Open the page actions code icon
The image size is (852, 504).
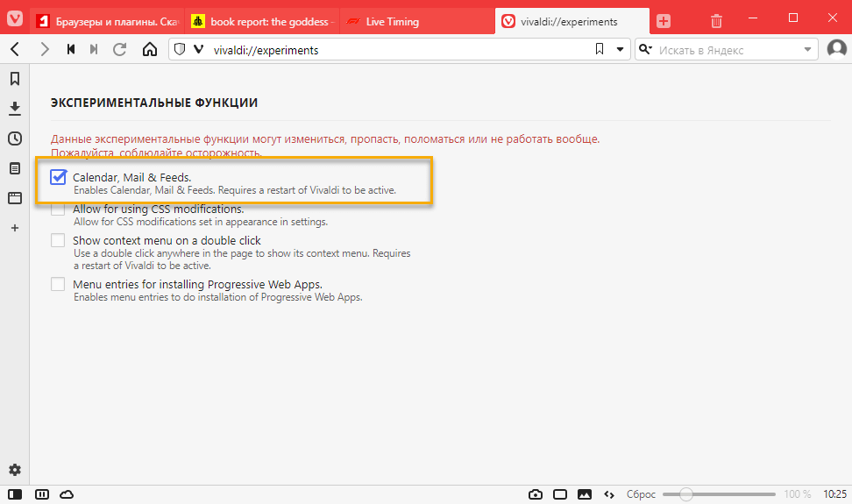(609, 494)
